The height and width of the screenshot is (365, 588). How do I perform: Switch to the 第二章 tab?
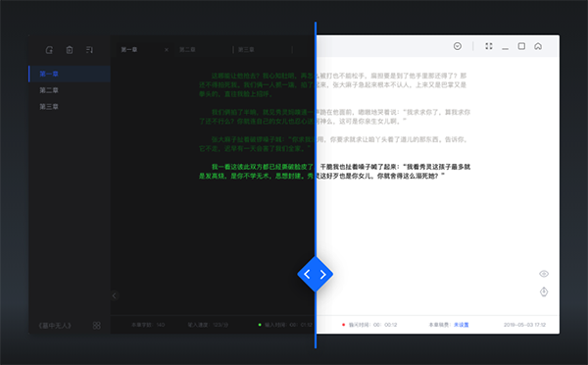187,50
